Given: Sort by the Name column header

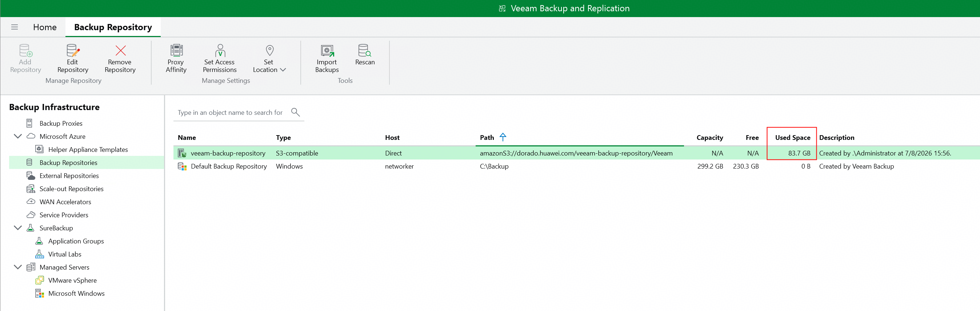Looking at the screenshot, I should point(187,137).
